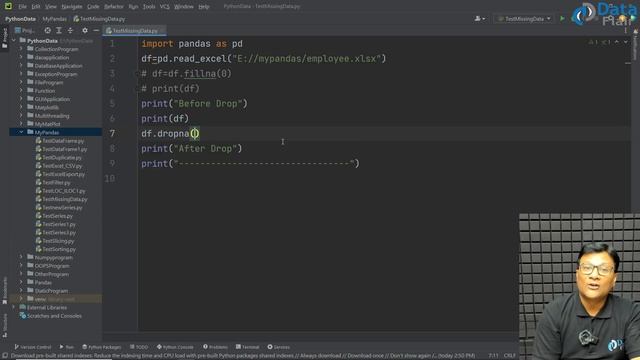Viewport: 640px width, 360px height.
Task: Click Select Opened File target icon
Action: [x=48, y=30]
